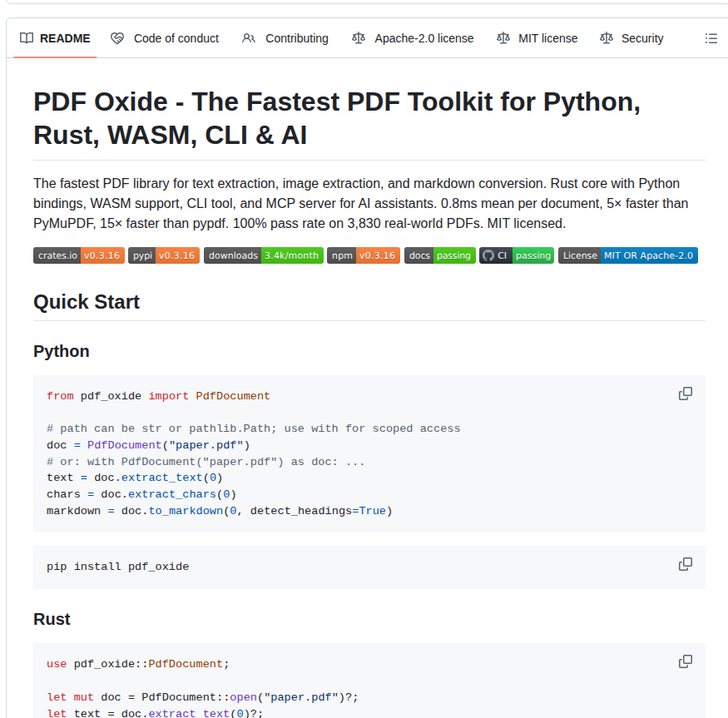The image size is (728, 718).
Task: Click the 'from pdf_oxide import PdfDocument' line
Action: 158,396
